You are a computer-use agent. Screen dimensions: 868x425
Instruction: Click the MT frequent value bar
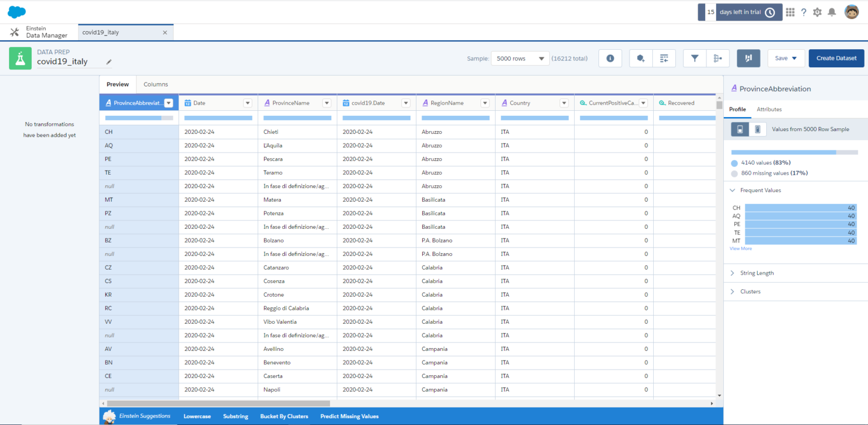click(801, 241)
